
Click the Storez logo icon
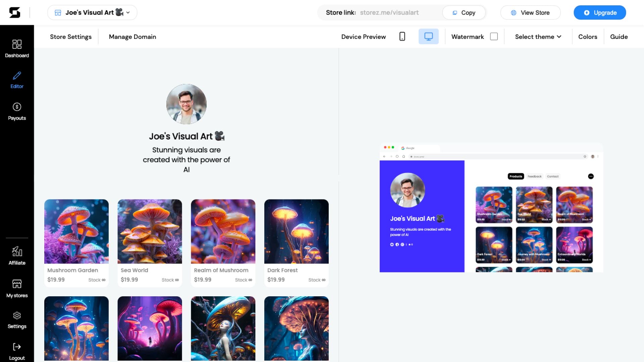[14, 13]
